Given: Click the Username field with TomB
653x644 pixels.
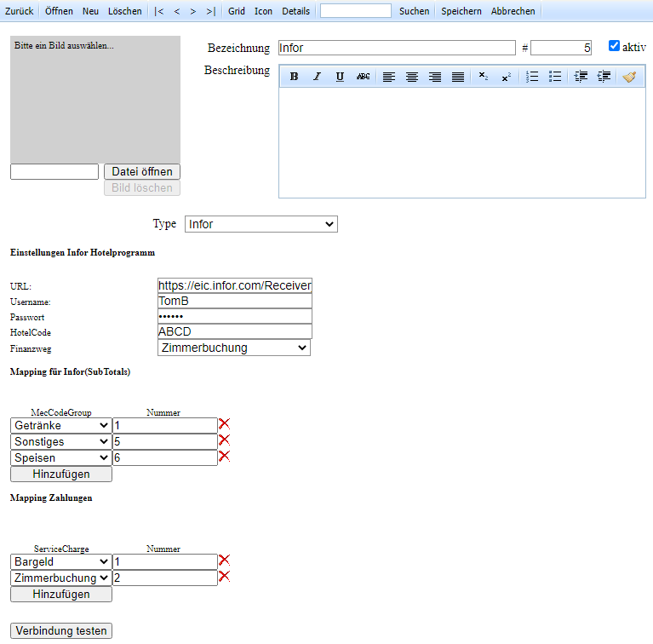Looking at the screenshot, I should [x=235, y=302].
